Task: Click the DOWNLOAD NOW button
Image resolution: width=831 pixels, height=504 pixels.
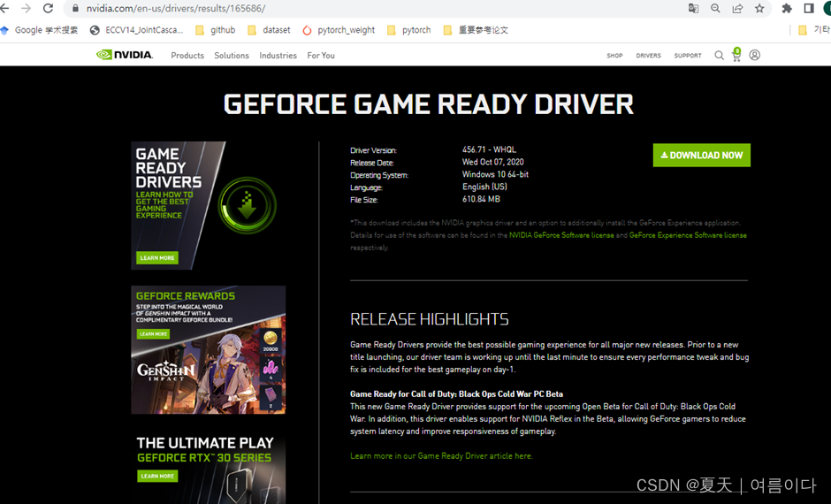Action: [702, 156]
